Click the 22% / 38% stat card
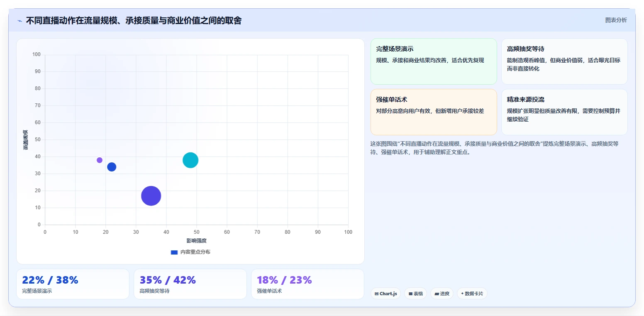644x316 pixels. [73, 284]
